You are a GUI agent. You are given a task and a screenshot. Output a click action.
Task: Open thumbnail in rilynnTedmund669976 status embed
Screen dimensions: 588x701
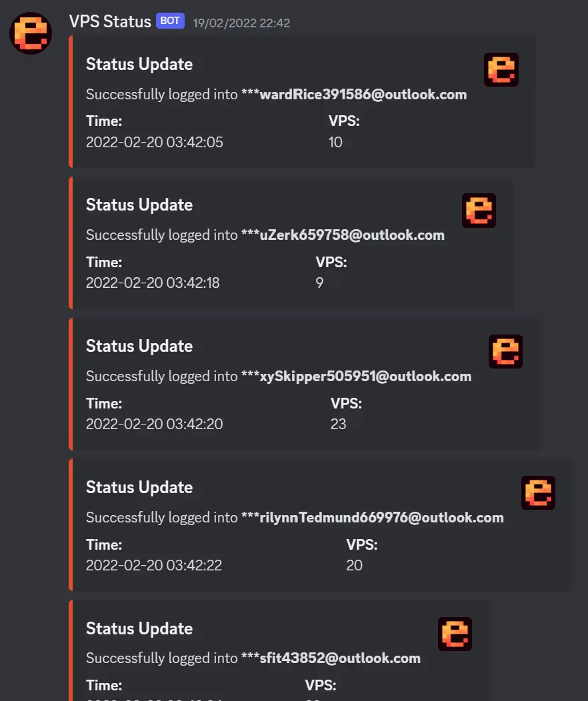(538, 493)
